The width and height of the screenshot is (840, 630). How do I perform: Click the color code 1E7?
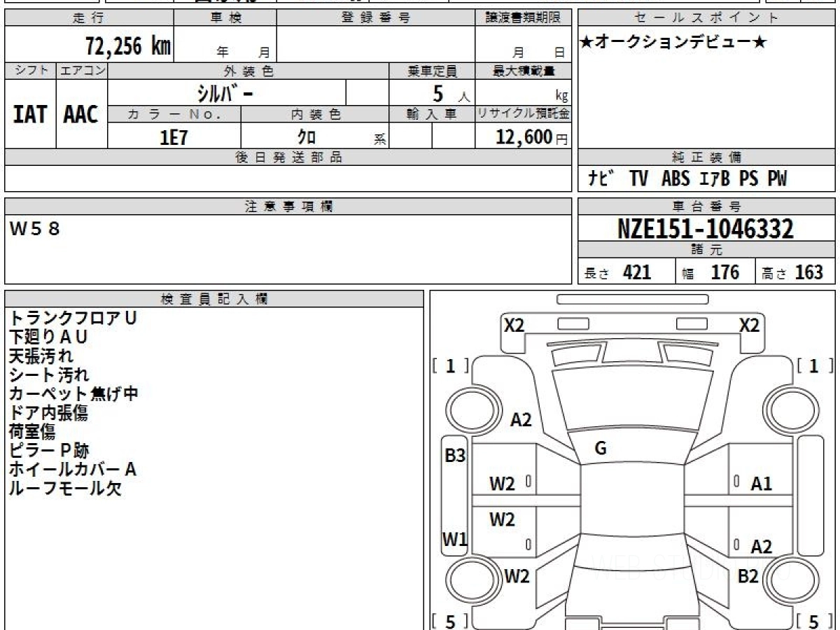click(174, 137)
